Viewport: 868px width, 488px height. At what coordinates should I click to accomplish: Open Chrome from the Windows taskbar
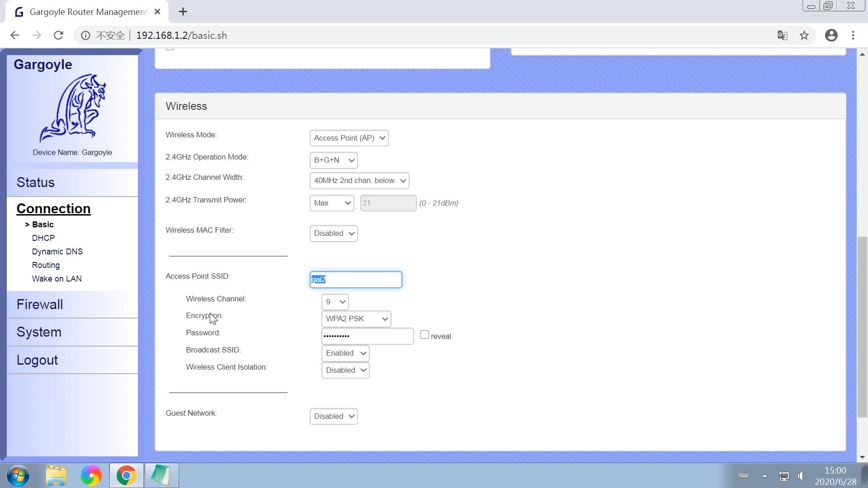(126, 475)
